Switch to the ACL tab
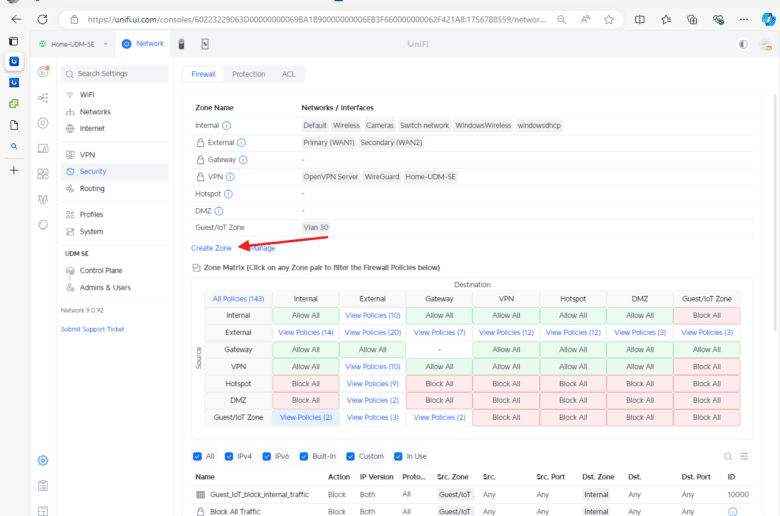The width and height of the screenshot is (780, 516). [289, 74]
